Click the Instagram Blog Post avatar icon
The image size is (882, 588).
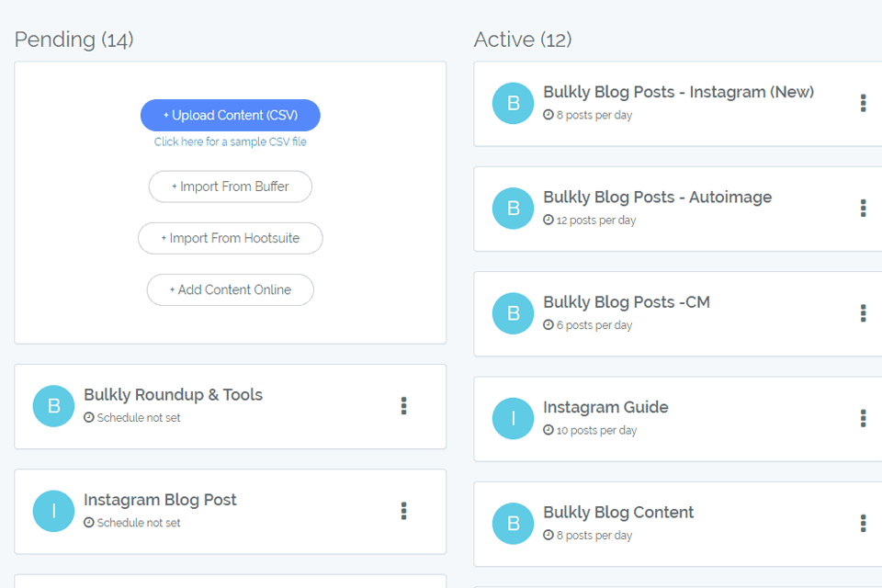tap(53, 511)
